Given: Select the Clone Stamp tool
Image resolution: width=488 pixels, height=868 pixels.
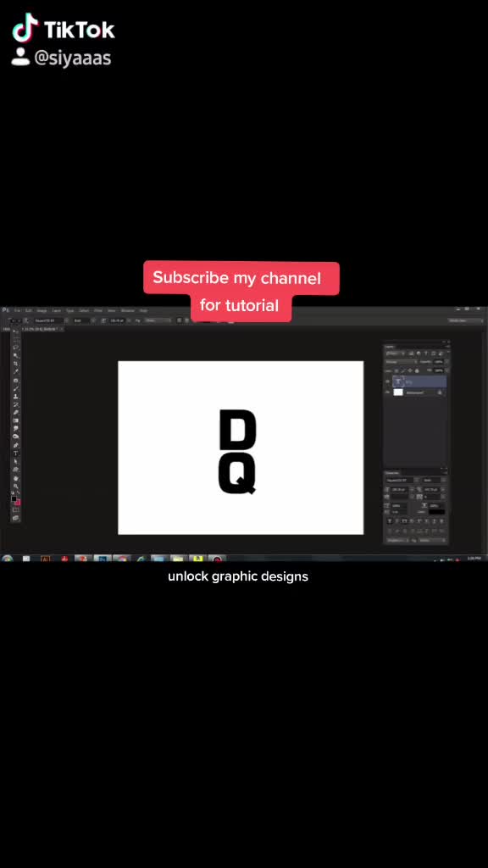Looking at the screenshot, I should pos(15,397).
